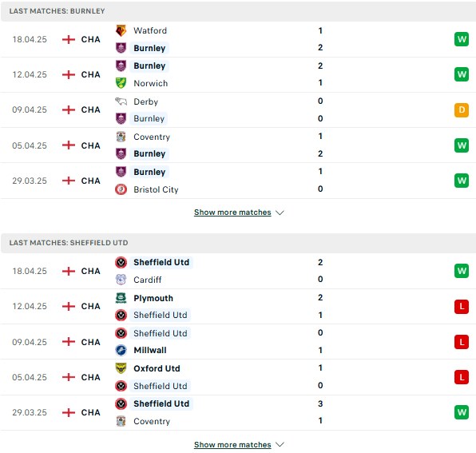The width and height of the screenshot is (476, 453).
Task: Click the Norwich club crest icon
Action: click(x=121, y=83)
